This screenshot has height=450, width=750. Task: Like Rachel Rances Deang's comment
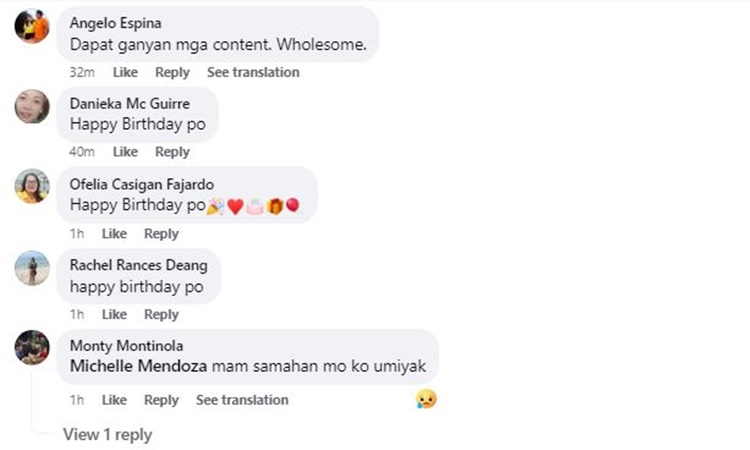(x=114, y=314)
